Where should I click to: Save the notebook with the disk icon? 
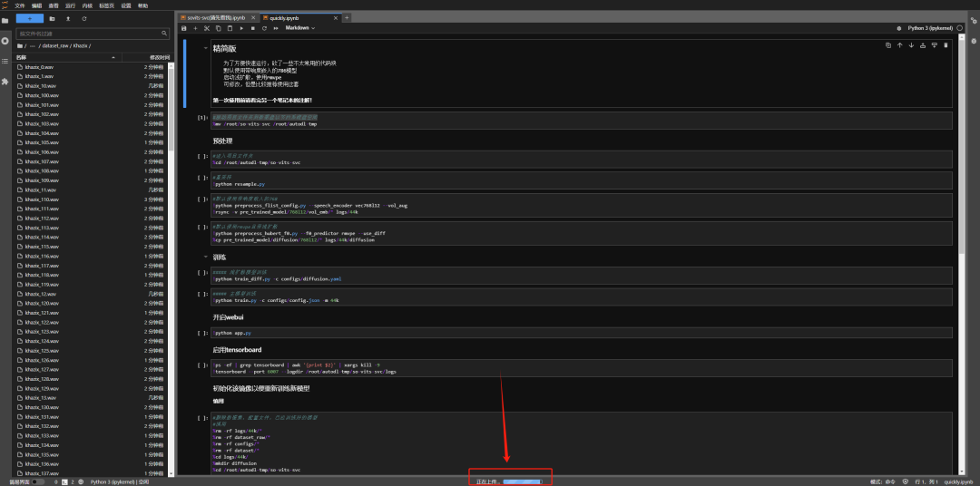coord(183,28)
